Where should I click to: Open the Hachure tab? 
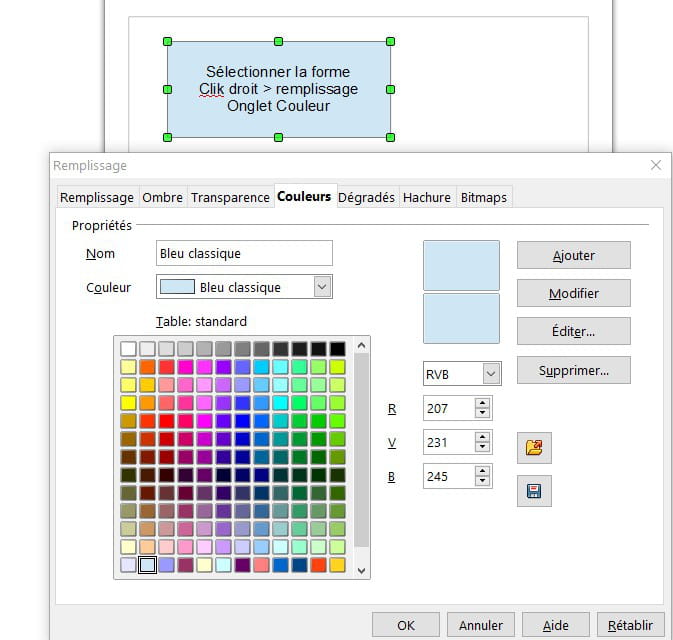[x=427, y=197]
